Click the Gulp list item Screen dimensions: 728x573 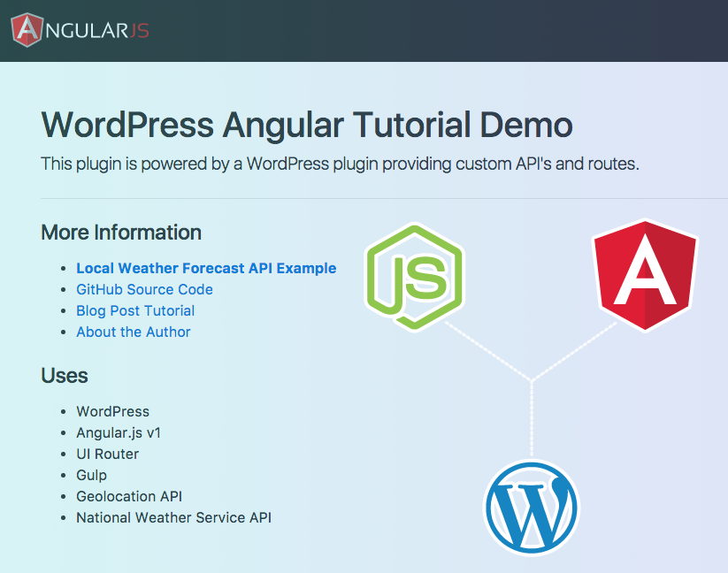[x=91, y=475]
